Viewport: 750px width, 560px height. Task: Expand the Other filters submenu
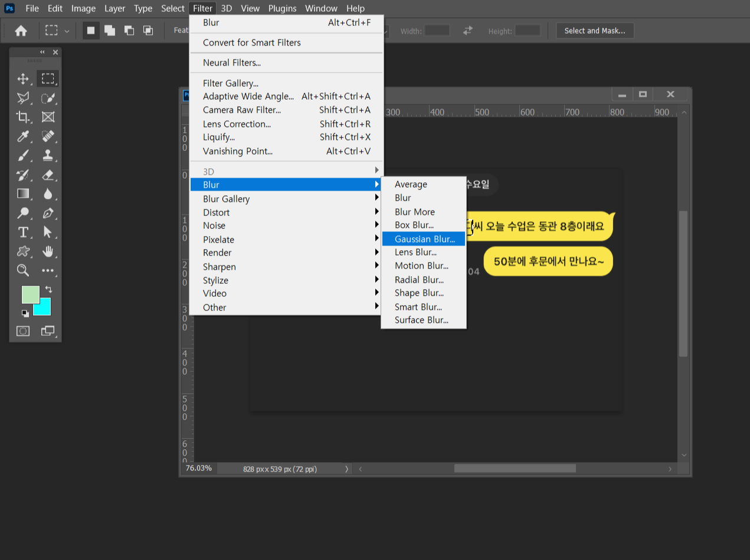click(x=286, y=307)
